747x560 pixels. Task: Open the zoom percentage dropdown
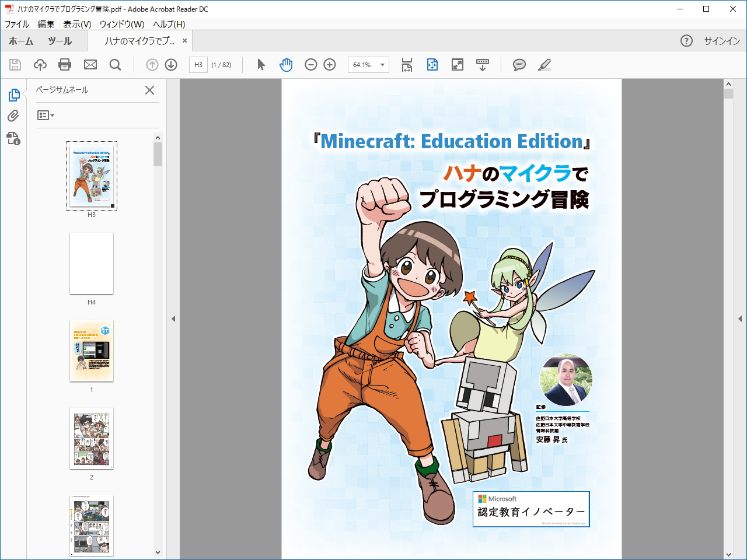pyautogui.click(x=382, y=65)
